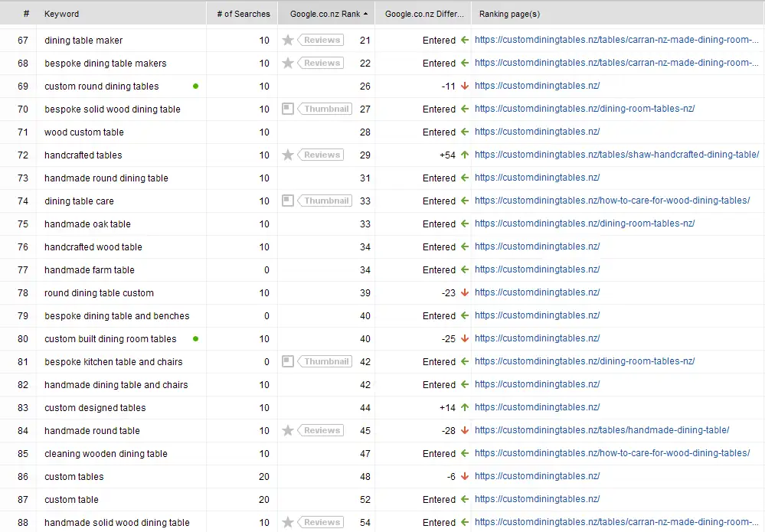Select keyword 'custom table'

tap(71, 500)
